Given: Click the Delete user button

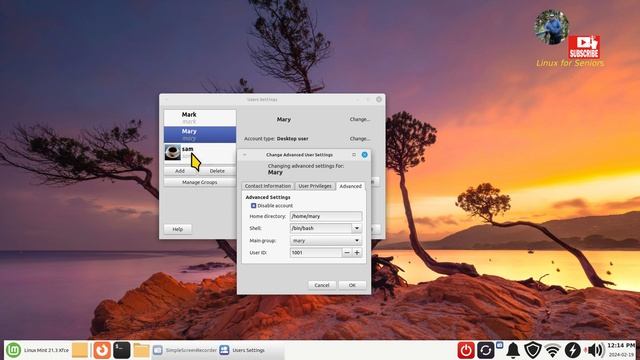Looking at the screenshot, I should coord(217,171).
